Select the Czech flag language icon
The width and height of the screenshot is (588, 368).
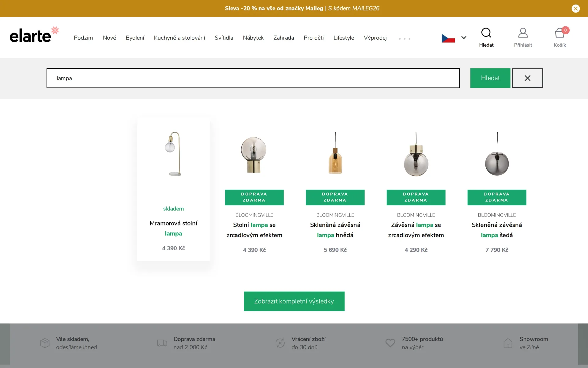click(448, 38)
